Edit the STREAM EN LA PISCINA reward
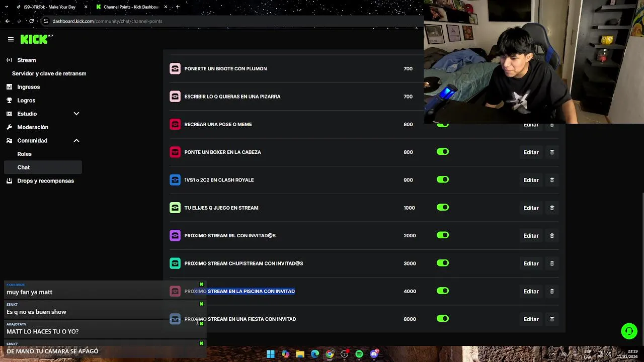 [531, 291]
